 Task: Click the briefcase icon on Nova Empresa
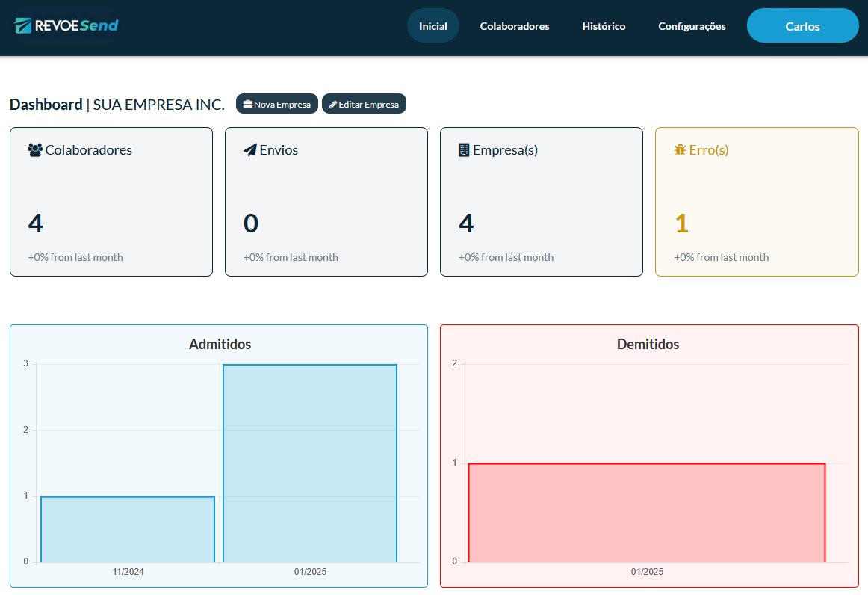pyautogui.click(x=248, y=104)
